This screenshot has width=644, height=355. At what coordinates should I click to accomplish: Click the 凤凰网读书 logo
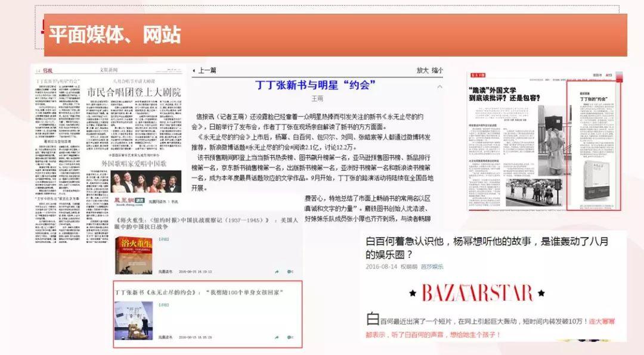[129, 200]
